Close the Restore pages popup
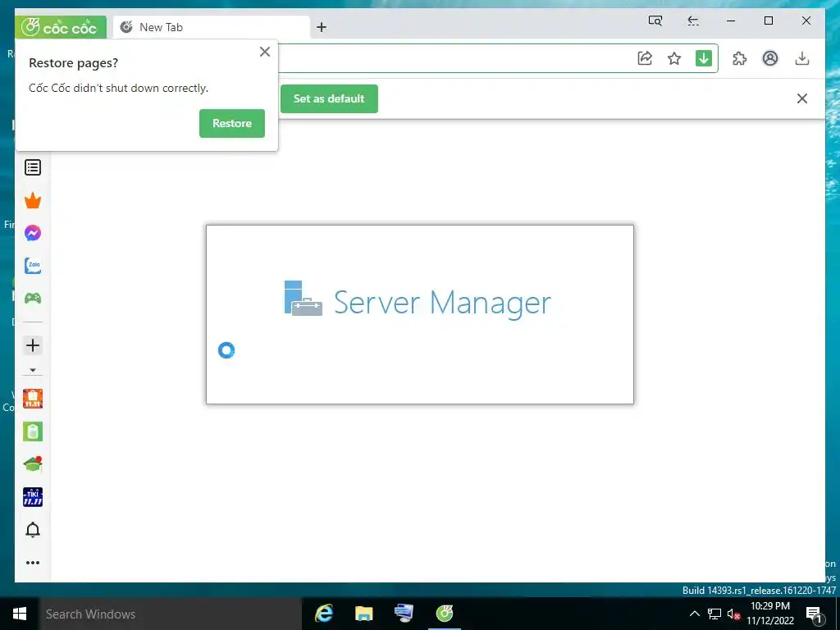 tap(265, 52)
